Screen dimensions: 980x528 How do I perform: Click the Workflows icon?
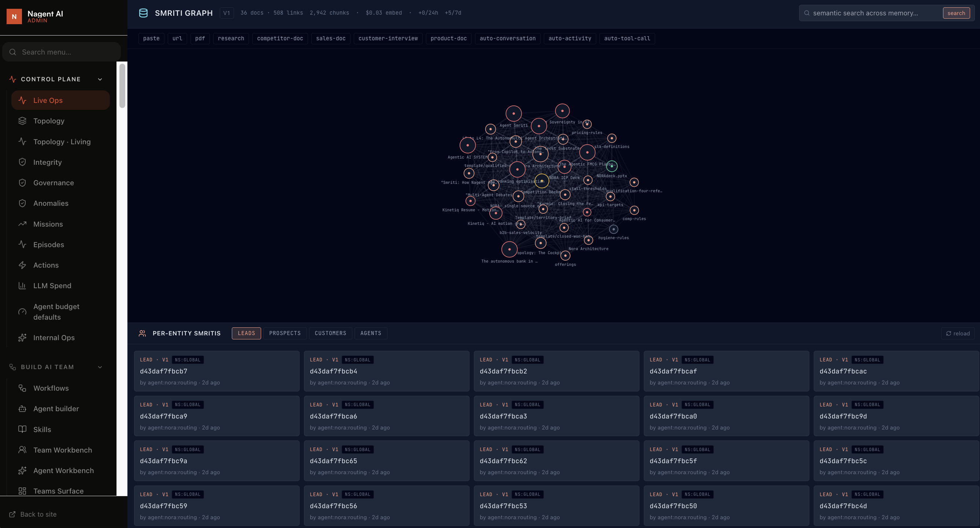(22, 388)
